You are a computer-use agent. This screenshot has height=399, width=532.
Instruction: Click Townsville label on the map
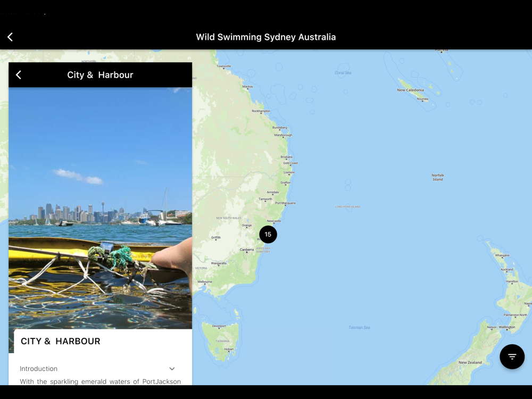tap(223, 66)
